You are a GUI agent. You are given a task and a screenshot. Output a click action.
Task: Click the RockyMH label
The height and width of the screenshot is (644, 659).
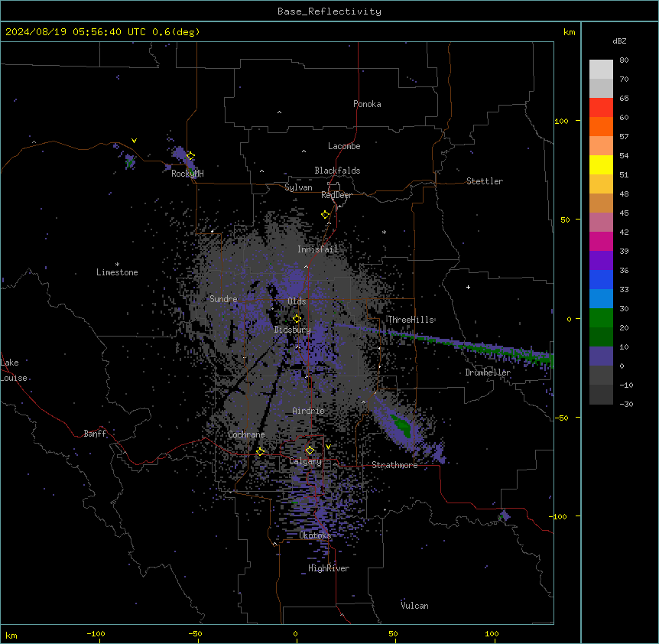pos(187,174)
